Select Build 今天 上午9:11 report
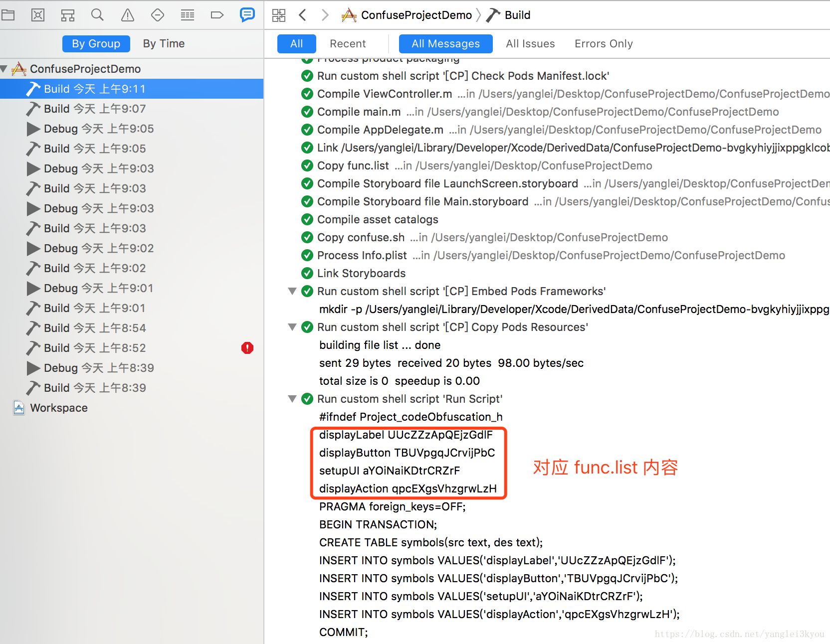 pyautogui.click(x=132, y=89)
